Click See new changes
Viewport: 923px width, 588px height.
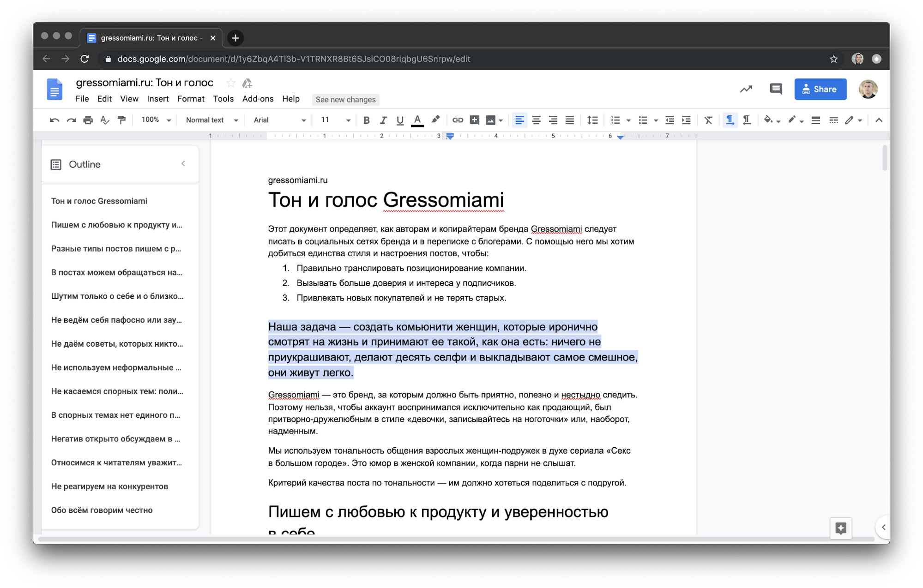pos(345,99)
